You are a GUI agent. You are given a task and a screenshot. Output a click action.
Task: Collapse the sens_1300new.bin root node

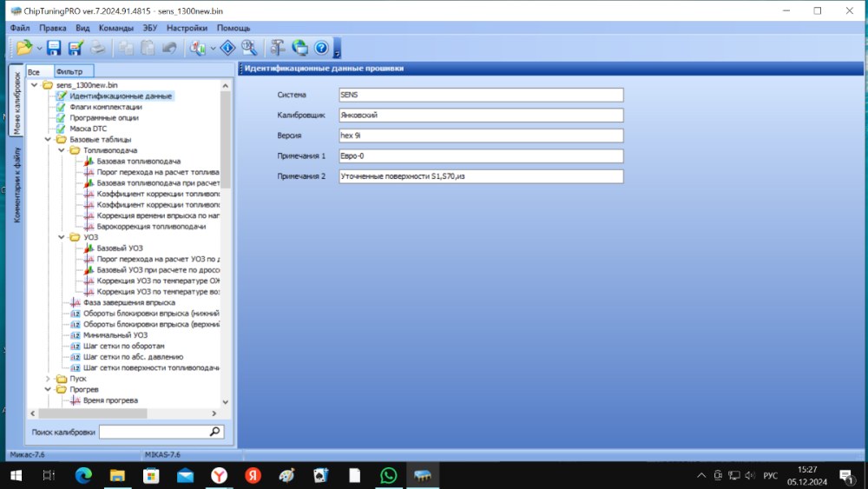click(35, 85)
